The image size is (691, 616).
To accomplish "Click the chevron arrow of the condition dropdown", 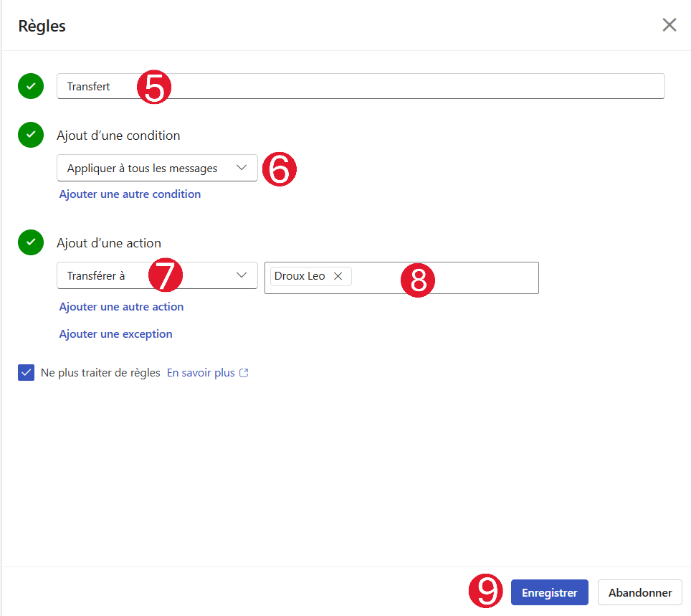I will click(241, 168).
